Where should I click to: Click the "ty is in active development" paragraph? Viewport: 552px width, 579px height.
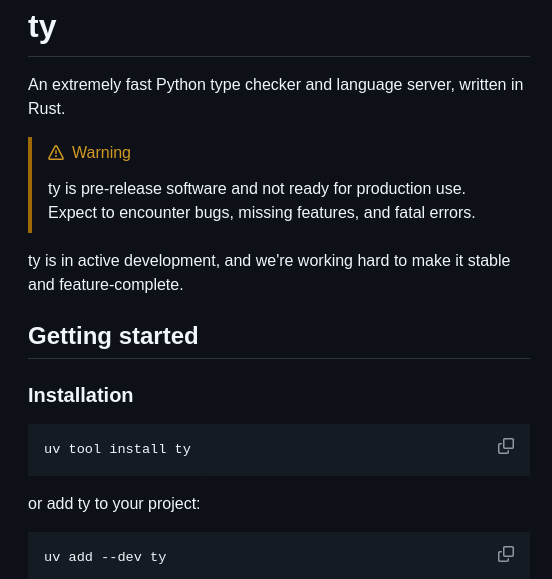tap(269, 273)
